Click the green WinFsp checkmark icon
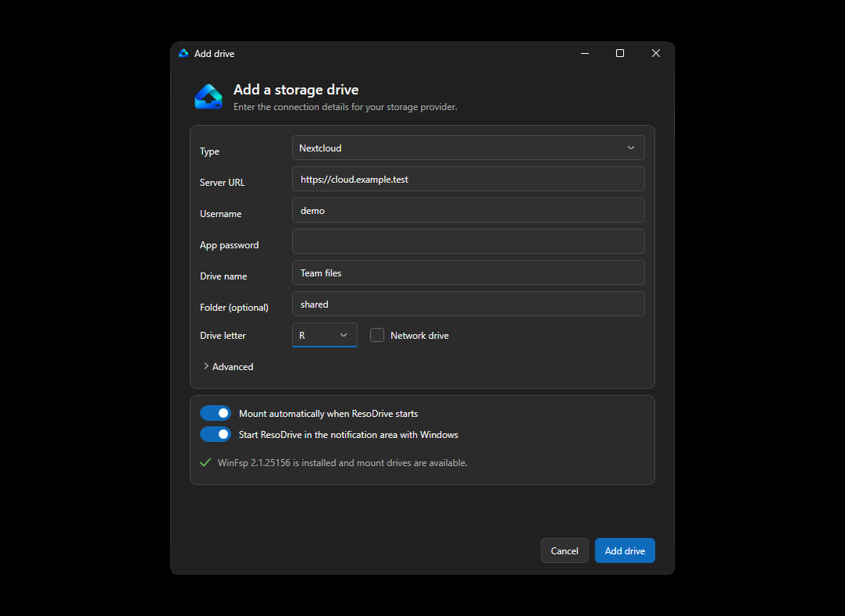The width and height of the screenshot is (845, 616). pos(205,462)
